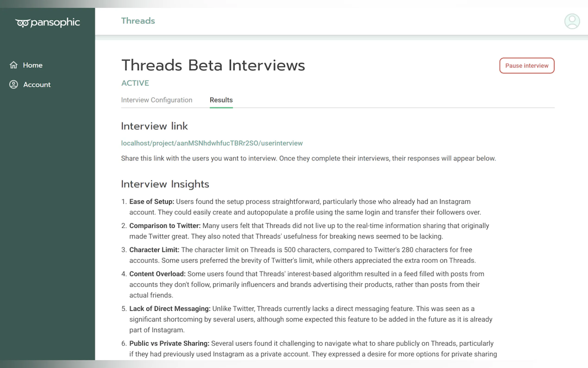Select the Lack of Direct Messaging insight
Screen dimensions: 588x368
[170, 309]
